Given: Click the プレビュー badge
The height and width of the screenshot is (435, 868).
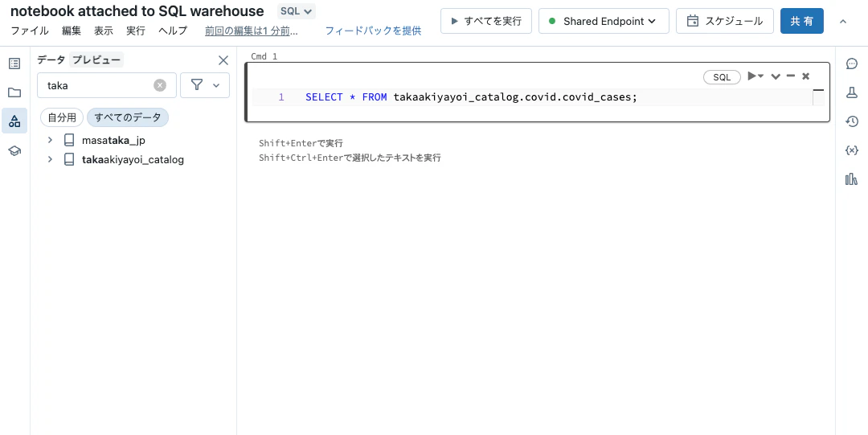Looking at the screenshot, I should (96, 60).
